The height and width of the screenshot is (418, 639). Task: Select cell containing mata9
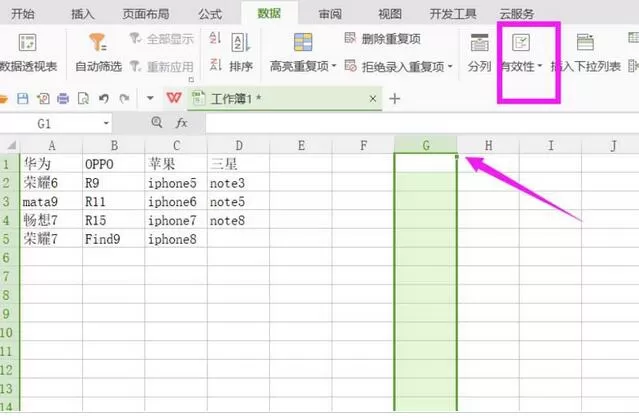[51, 201]
